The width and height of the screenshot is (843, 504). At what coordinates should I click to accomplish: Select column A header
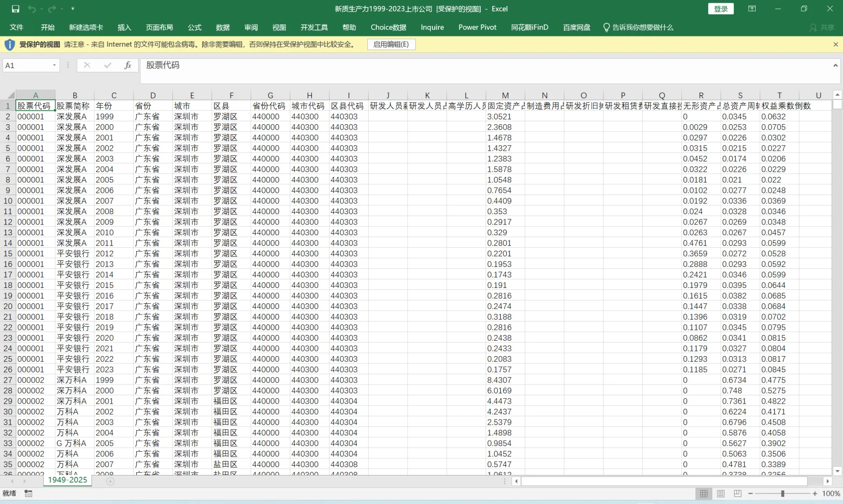click(x=35, y=95)
